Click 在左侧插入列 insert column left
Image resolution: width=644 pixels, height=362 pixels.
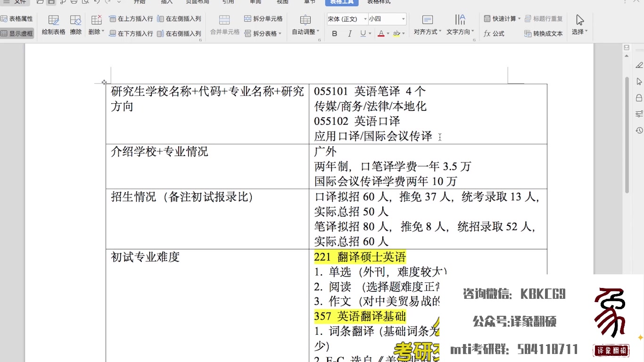click(x=179, y=19)
